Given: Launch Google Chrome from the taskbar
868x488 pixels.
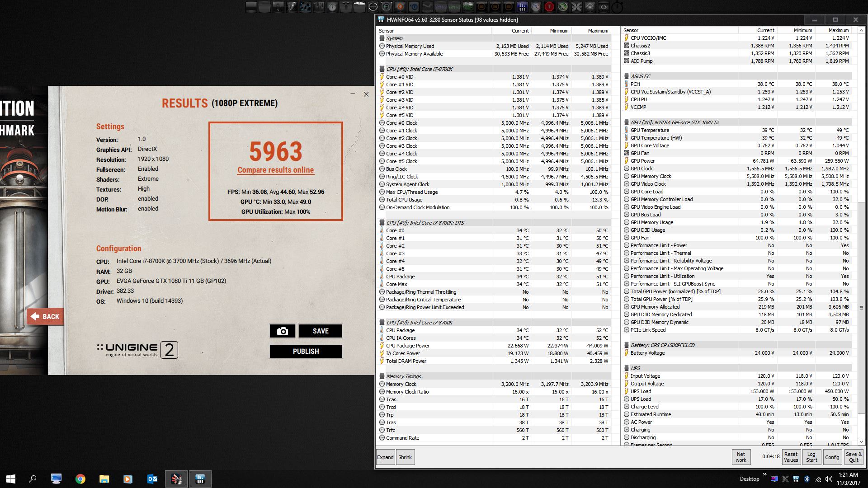Looking at the screenshot, I should (80, 479).
